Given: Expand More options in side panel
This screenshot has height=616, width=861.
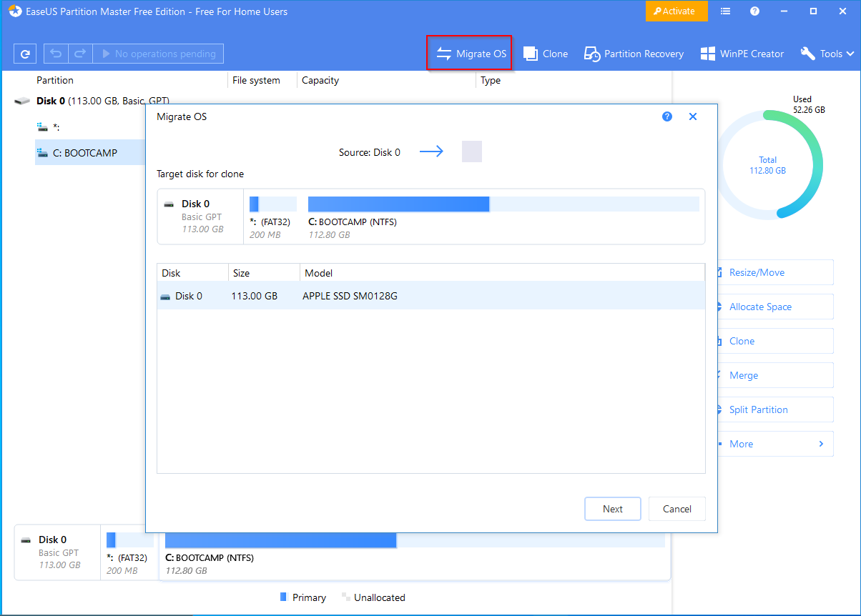Looking at the screenshot, I should pyautogui.click(x=776, y=444).
